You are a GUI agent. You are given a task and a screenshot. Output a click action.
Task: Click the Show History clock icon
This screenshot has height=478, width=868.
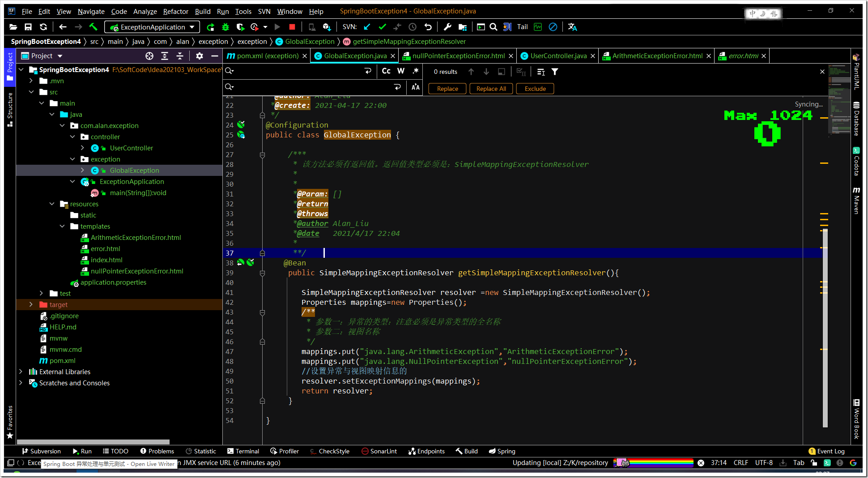click(x=413, y=27)
